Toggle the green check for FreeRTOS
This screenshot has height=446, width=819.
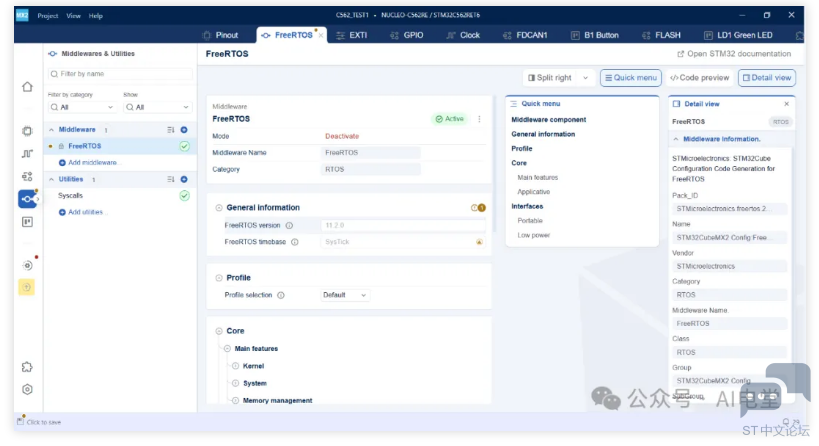[184, 146]
